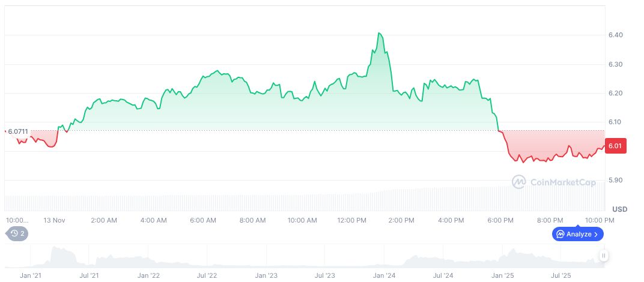Click the Analyze button
This screenshot has height=282, width=644.
577,234
